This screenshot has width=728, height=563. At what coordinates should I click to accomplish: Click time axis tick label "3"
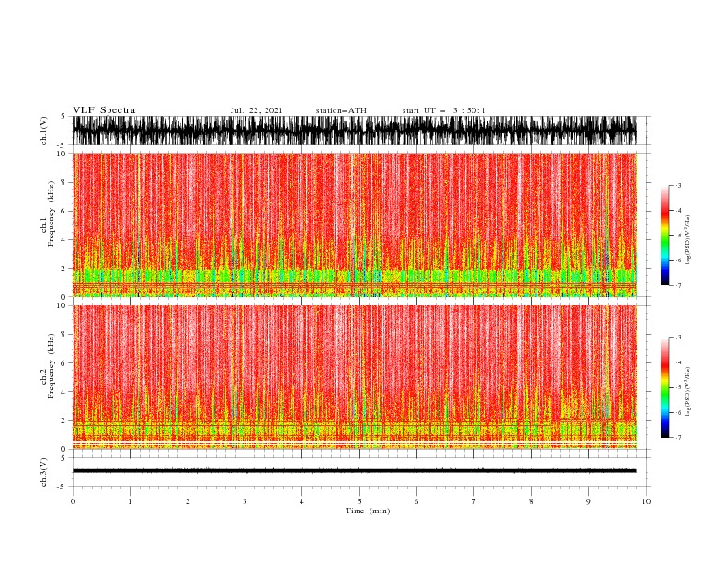(245, 501)
